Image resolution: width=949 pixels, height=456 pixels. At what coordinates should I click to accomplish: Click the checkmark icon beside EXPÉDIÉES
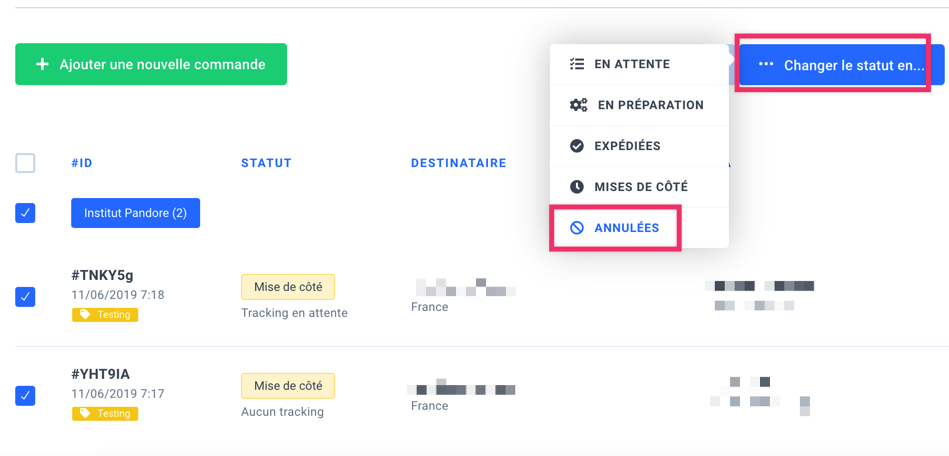pyautogui.click(x=577, y=146)
